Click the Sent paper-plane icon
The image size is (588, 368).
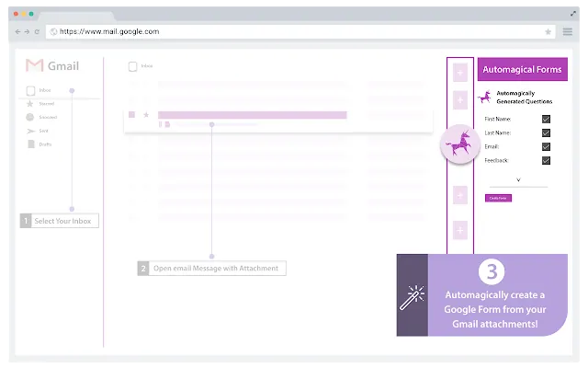coord(30,131)
